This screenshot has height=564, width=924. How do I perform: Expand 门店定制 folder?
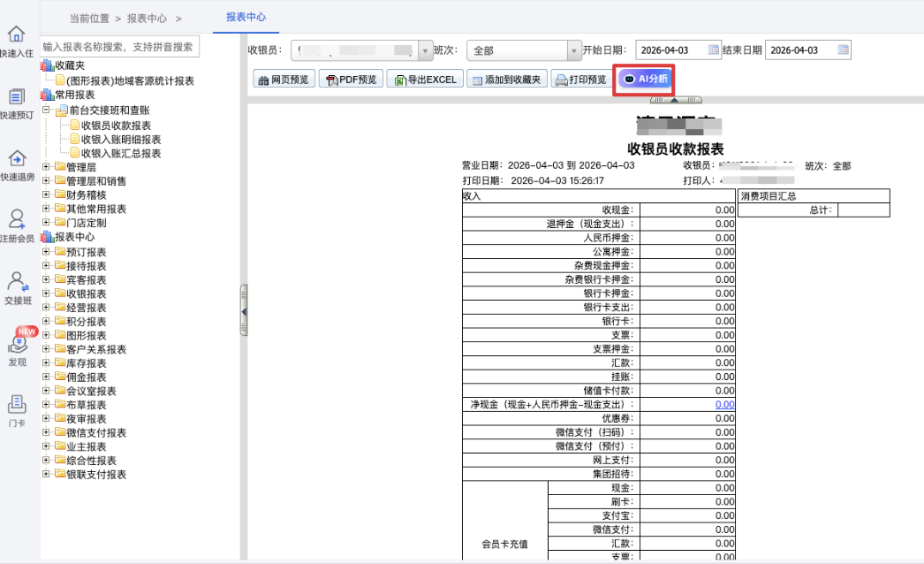(46, 223)
